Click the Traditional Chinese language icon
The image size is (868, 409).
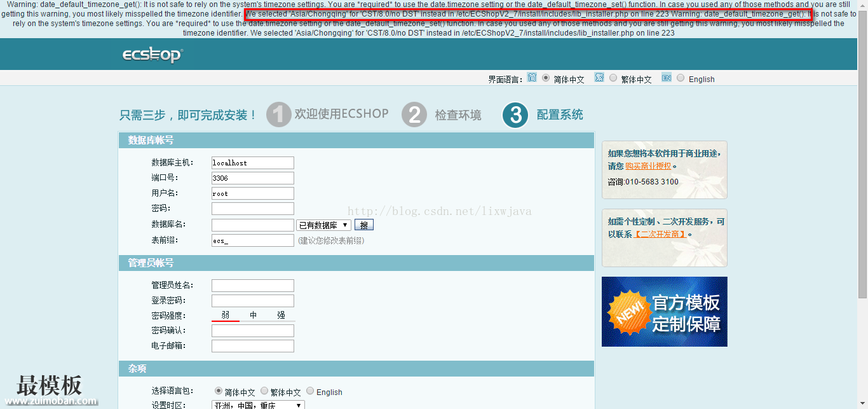pos(599,78)
